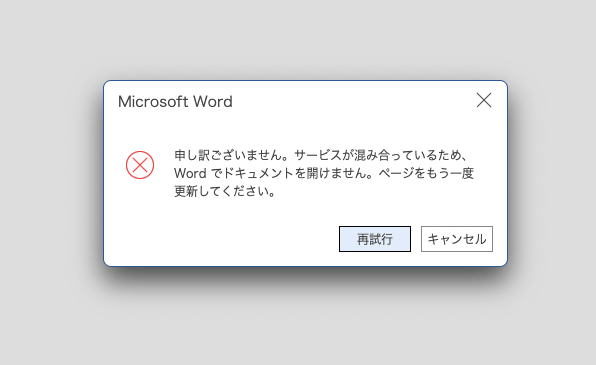Click the message line starting 申し訳ございません
596x365 pixels.
point(320,155)
